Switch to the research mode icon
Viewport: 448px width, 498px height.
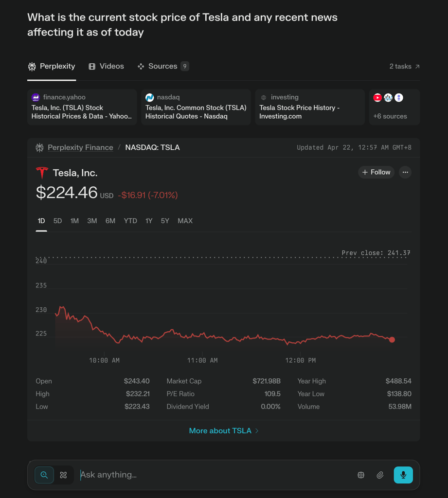tap(64, 475)
